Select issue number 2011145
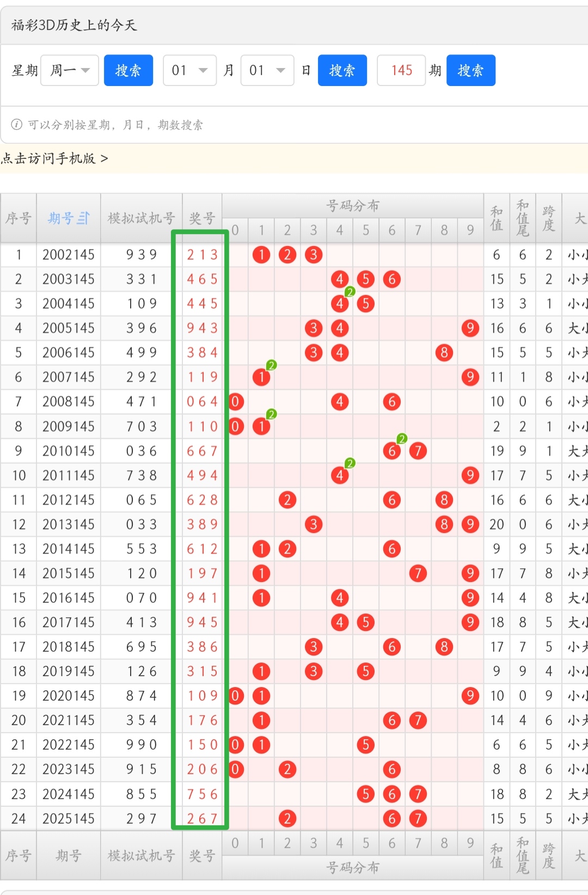 [x=69, y=475]
